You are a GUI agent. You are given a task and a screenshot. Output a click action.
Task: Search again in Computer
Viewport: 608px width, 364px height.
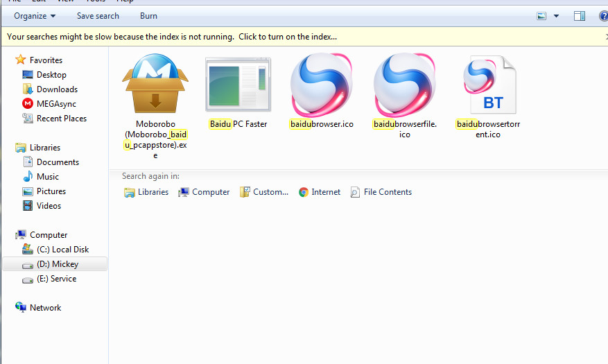click(x=204, y=192)
